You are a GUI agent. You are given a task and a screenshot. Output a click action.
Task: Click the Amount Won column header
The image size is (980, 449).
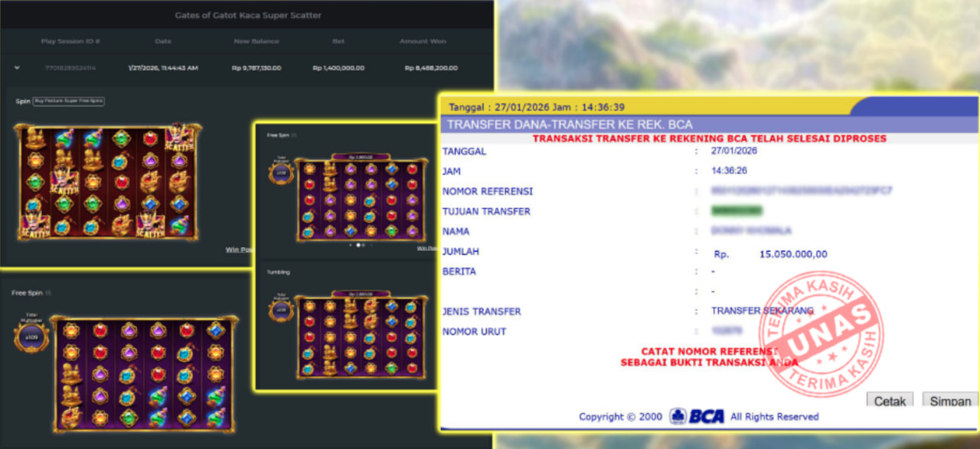(x=423, y=41)
